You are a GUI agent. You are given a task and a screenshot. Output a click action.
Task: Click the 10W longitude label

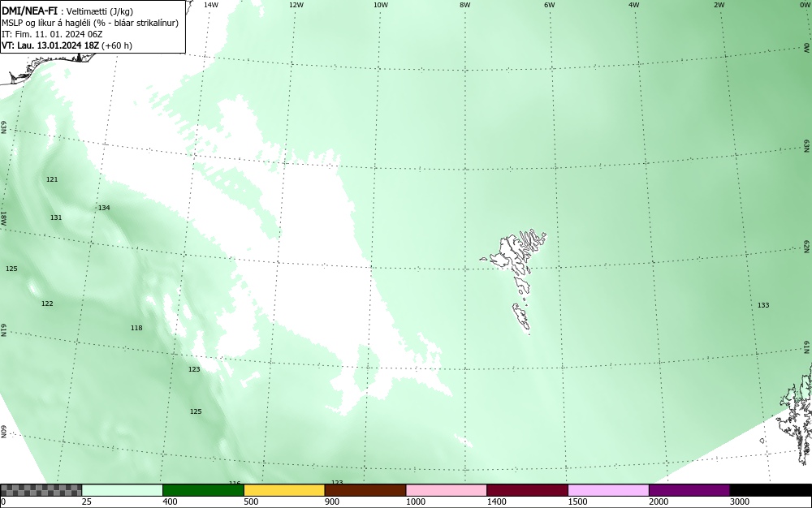coord(381,5)
